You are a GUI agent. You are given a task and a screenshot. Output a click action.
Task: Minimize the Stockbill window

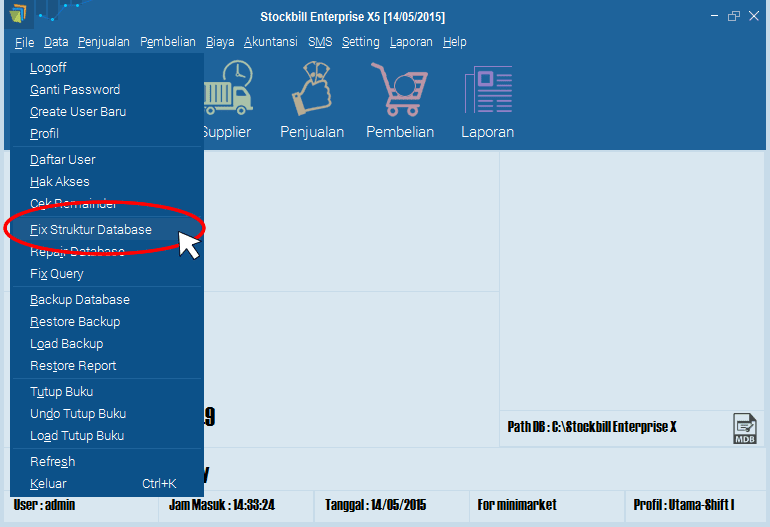(715, 16)
